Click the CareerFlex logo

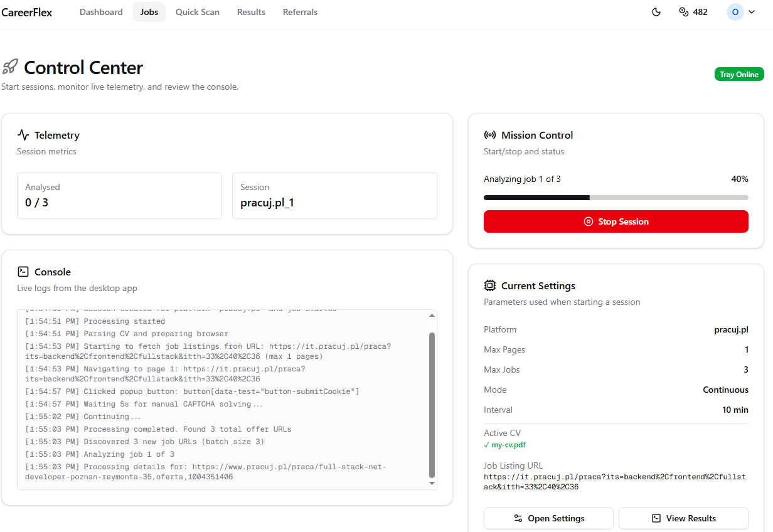point(26,12)
